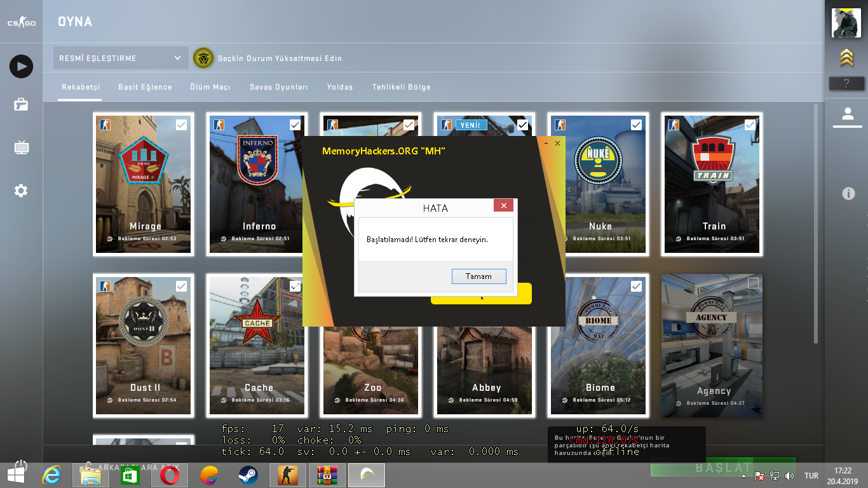
Task: Open the volume speaker tray icon
Action: coord(789,475)
